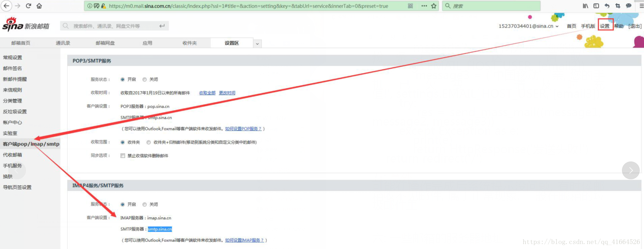Open 常规设置 in sidebar

12,58
